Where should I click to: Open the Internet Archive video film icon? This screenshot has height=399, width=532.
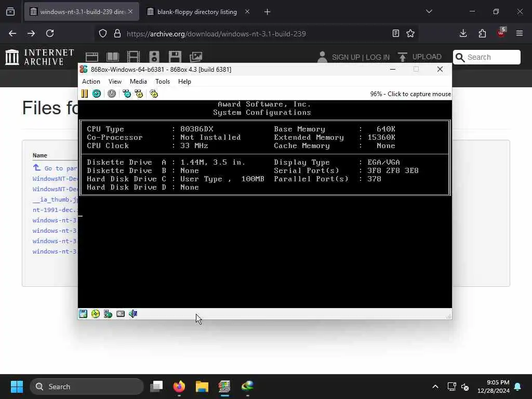click(134, 57)
